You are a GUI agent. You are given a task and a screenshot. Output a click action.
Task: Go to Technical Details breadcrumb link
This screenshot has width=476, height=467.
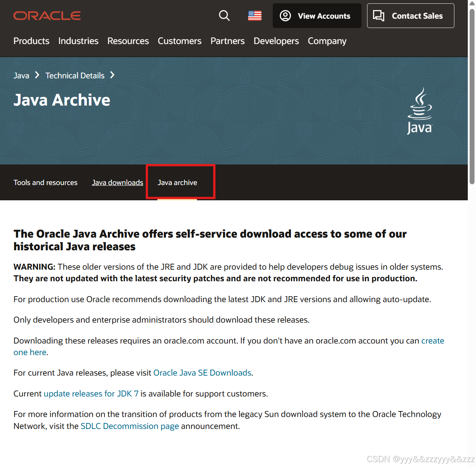pyautogui.click(x=75, y=76)
